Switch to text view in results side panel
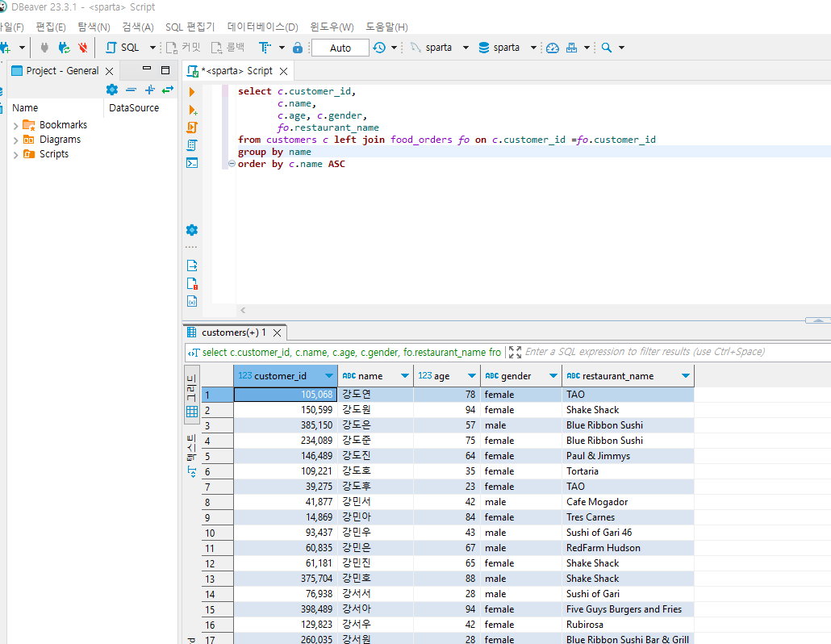 [192, 456]
